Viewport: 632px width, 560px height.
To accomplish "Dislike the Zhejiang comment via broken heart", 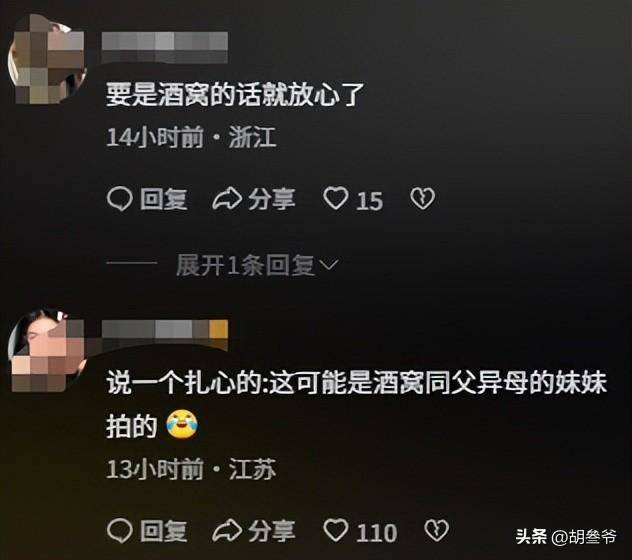I will 422,198.
